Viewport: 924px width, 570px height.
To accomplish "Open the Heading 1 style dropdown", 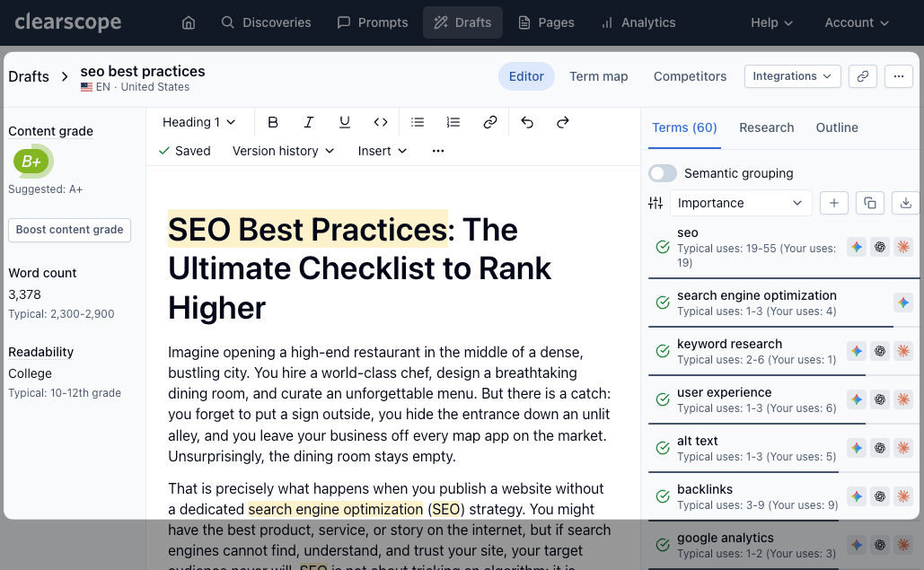I will click(x=199, y=122).
